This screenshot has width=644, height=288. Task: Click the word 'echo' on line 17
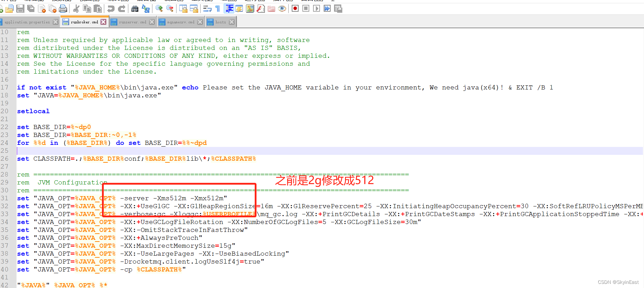click(x=190, y=87)
